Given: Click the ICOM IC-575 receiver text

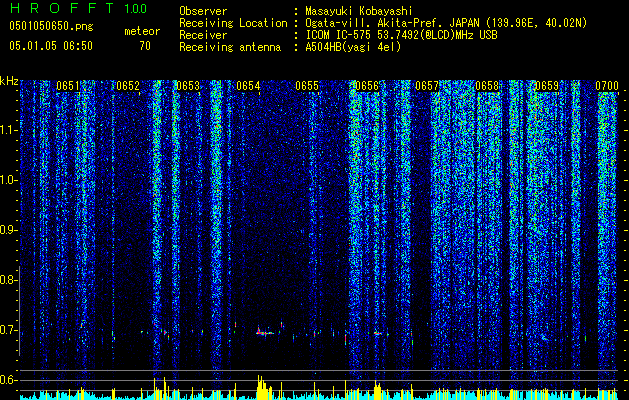Looking at the screenshot, I should tap(401, 35).
